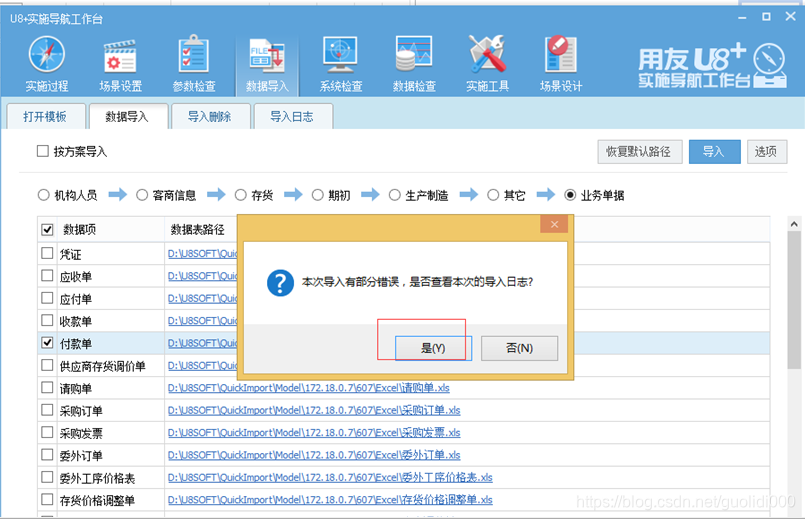Viewport: 805px width, 520px height.
Task: Click the blue 导入 button
Action: point(714,152)
